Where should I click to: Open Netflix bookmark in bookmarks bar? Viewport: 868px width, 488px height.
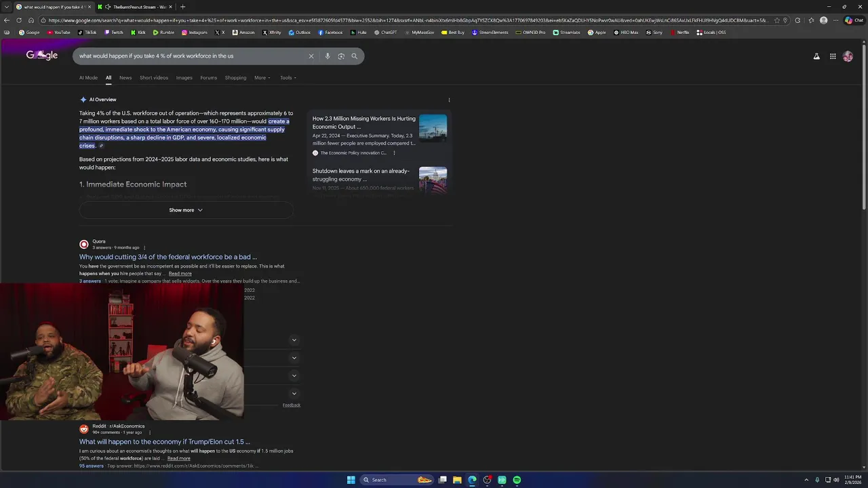679,33
